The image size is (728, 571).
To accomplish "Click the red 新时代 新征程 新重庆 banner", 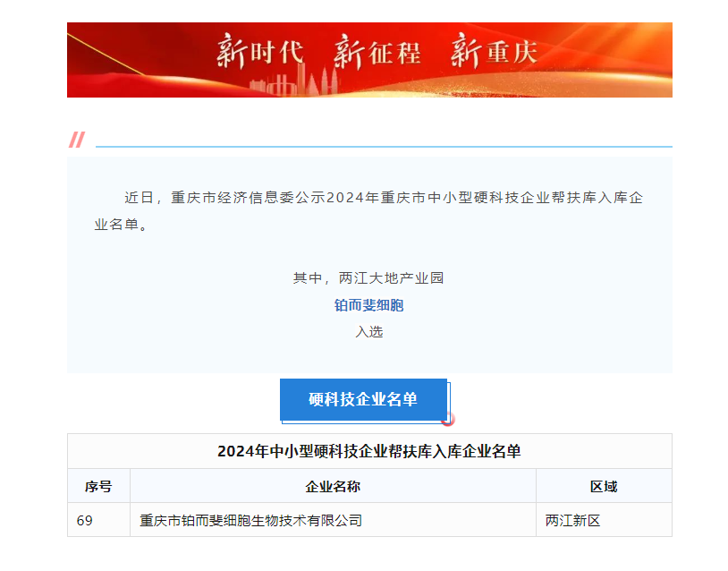I will (369, 60).
